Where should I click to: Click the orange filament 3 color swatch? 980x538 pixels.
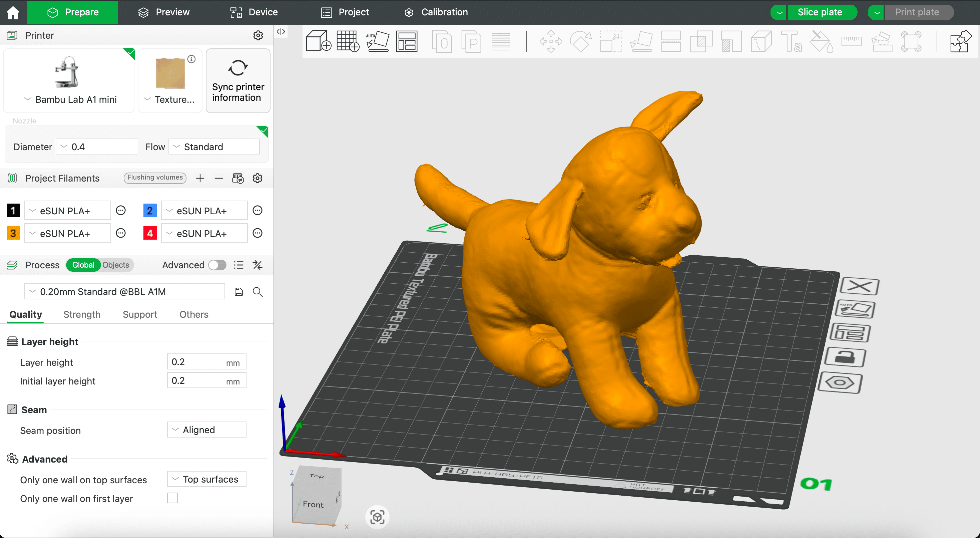[x=13, y=233]
